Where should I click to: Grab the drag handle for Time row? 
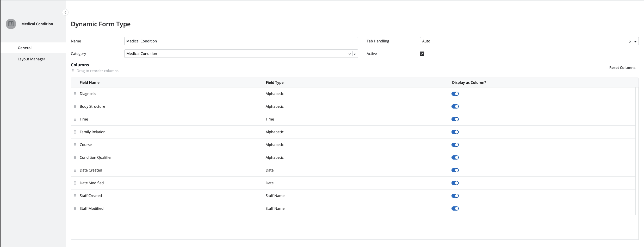coord(75,119)
